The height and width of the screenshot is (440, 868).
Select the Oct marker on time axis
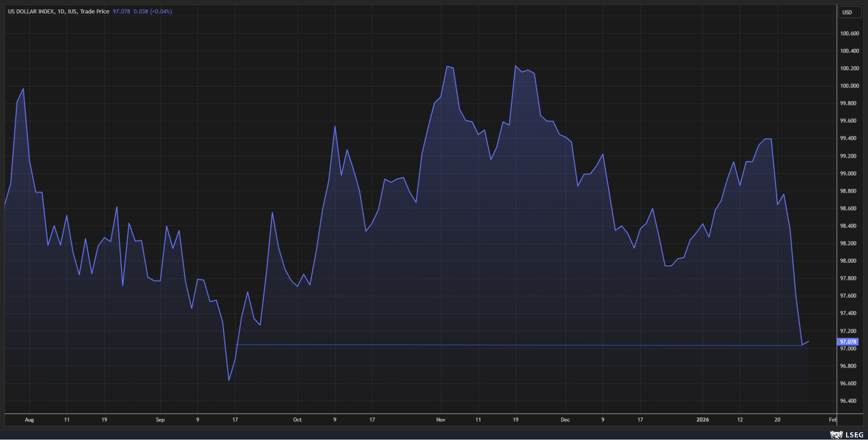pyautogui.click(x=297, y=420)
